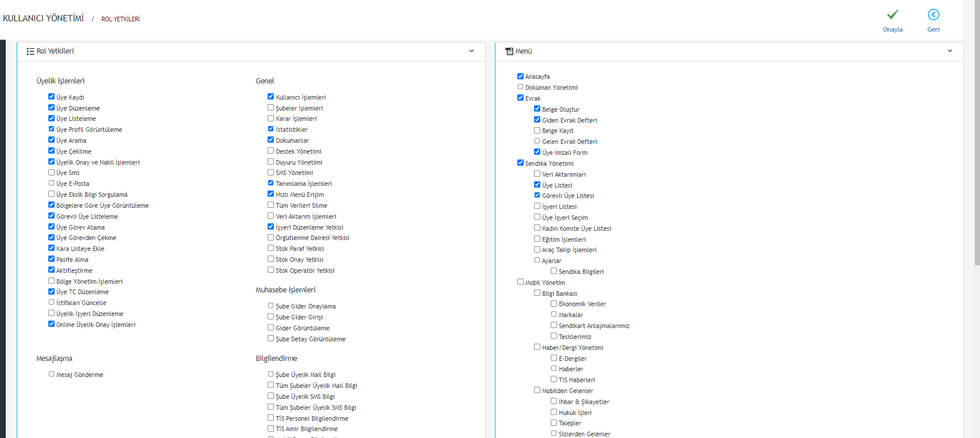Toggle the Doküman Yönetimi menu checkbox
This screenshot has width=980, height=438.
tap(520, 87)
